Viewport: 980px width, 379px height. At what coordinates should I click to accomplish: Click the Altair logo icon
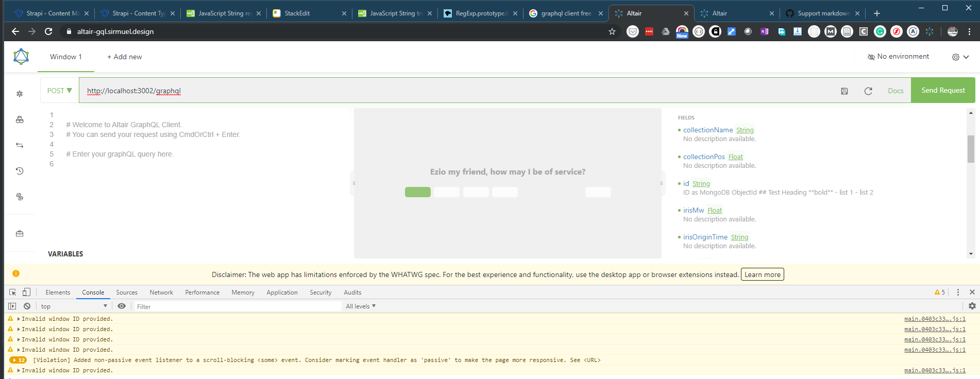[21, 57]
